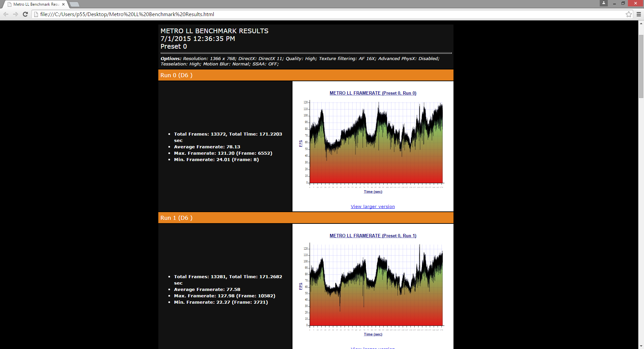Screen dimensions: 644x349
Task: Close the Metro LL Benchmark Results tab
Action: pyautogui.click(x=63, y=4)
